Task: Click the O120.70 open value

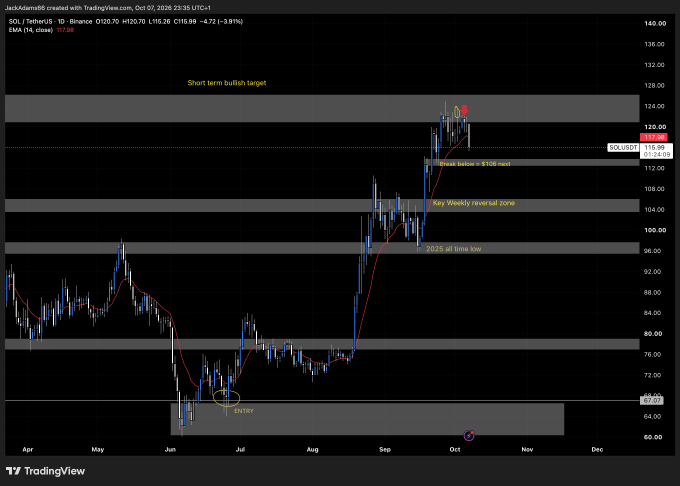Action: 107,21
